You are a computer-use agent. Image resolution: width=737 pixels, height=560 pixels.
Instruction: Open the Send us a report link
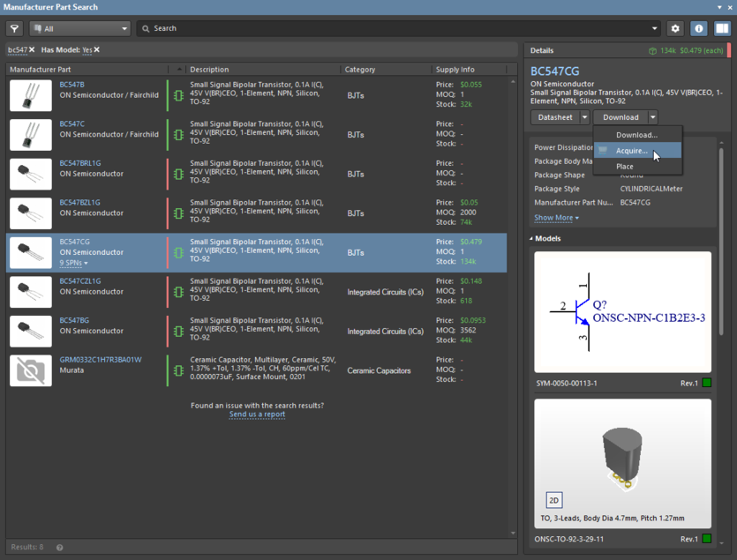[x=257, y=414]
